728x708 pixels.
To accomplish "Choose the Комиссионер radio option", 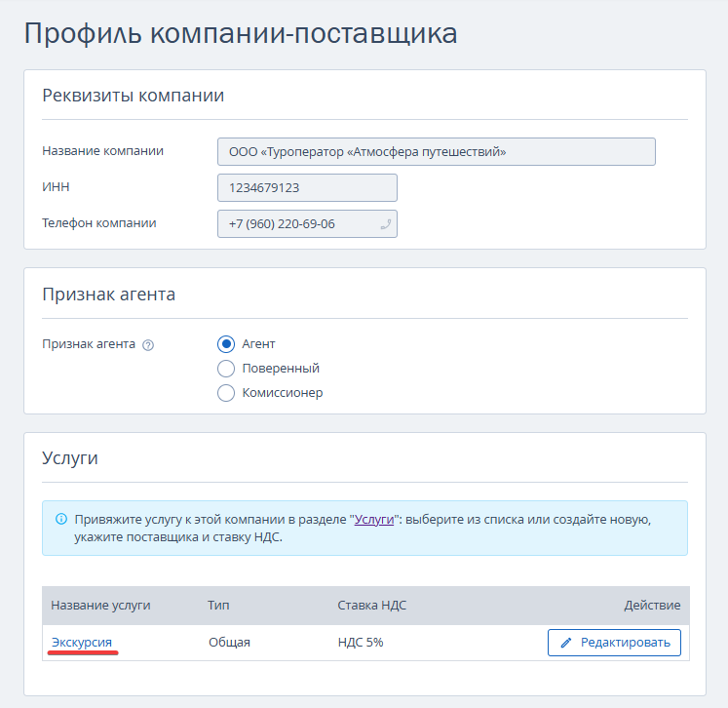I will (226, 393).
